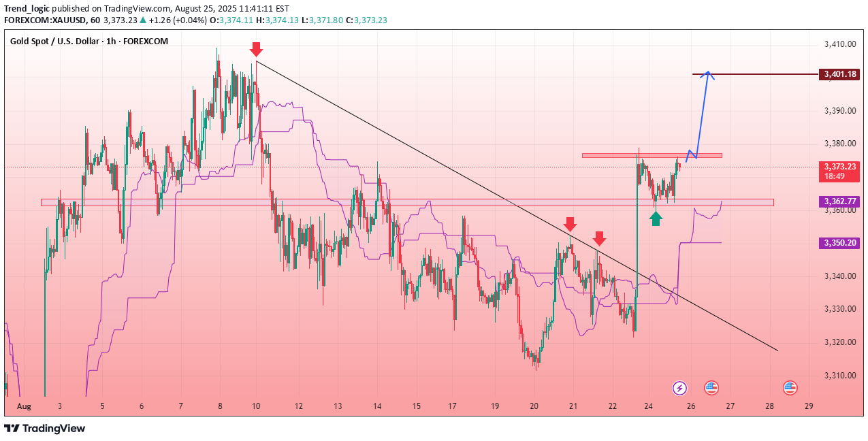This screenshot has height=441, width=868.
Task: Click date 26 on the time axis
Action: (x=691, y=406)
